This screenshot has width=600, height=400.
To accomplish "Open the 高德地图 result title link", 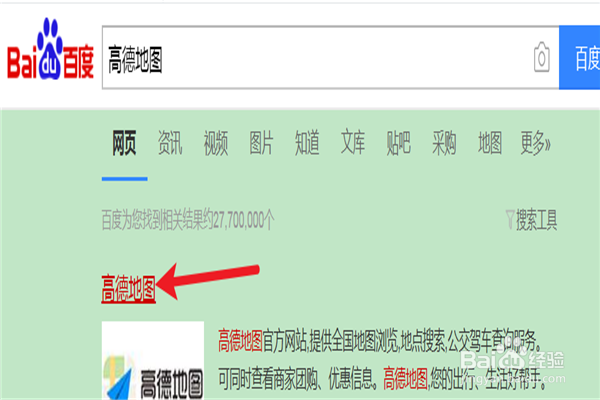I will click(x=129, y=288).
